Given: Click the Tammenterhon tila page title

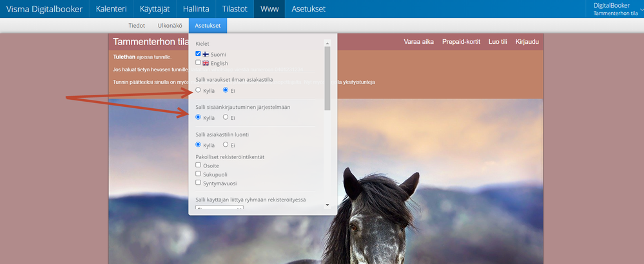Looking at the screenshot, I should [151, 42].
